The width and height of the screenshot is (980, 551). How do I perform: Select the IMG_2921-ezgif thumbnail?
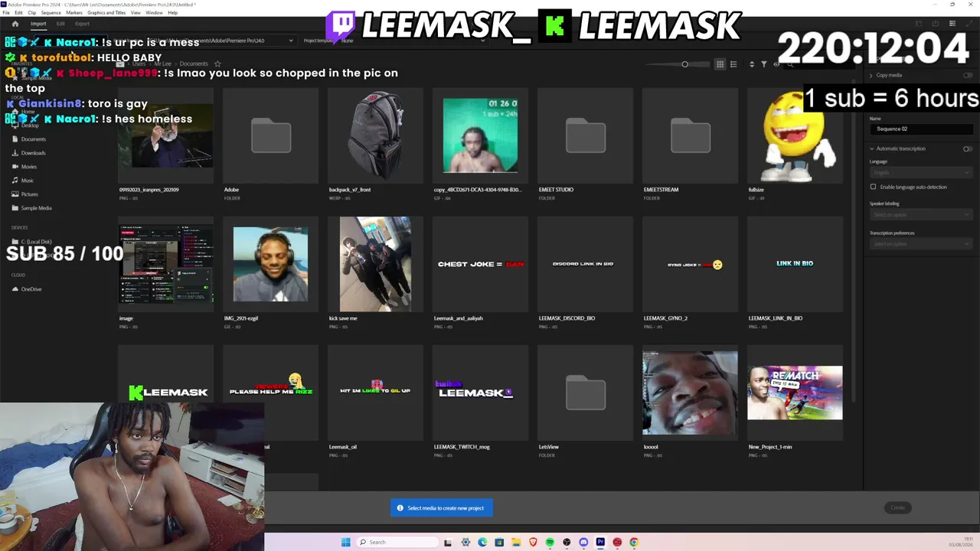(270, 264)
